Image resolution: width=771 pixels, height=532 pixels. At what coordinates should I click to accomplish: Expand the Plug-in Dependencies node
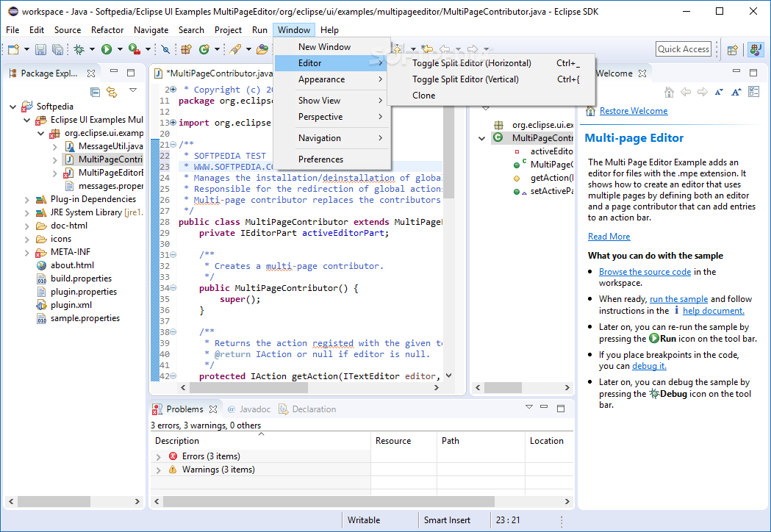pos(27,200)
